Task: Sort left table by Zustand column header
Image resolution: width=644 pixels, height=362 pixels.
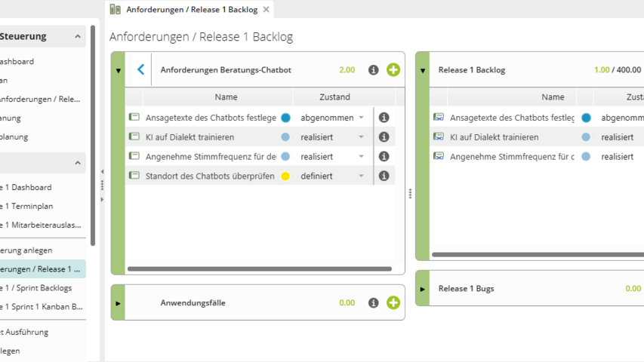Action: [x=334, y=97]
